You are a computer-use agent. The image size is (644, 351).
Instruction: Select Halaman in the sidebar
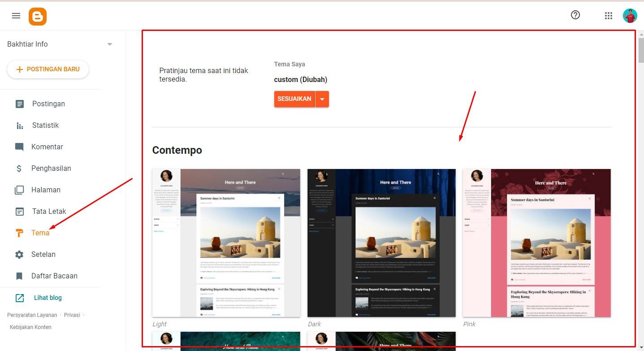(x=46, y=190)
